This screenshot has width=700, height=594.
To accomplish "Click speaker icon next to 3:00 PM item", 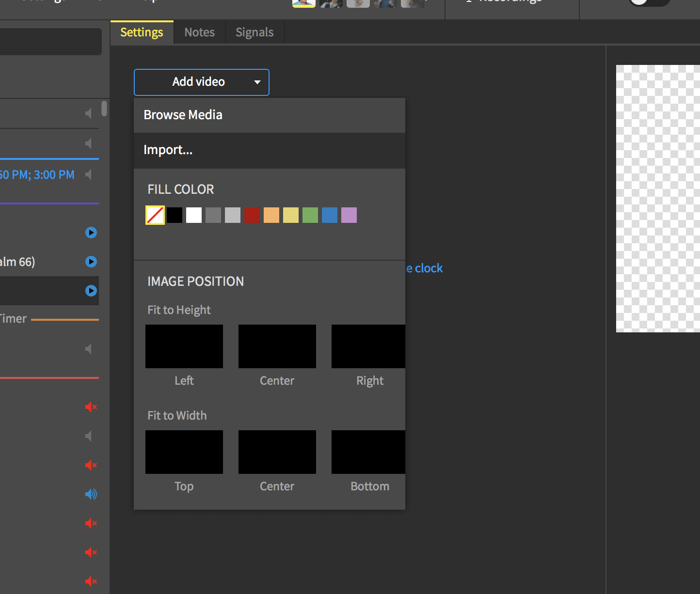I will pos(88,174).
